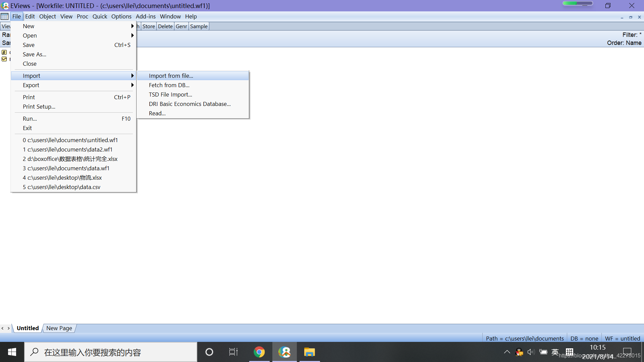644x362 pixels.
Task: Select Import from file... option
Action: [x=171, y=76]
